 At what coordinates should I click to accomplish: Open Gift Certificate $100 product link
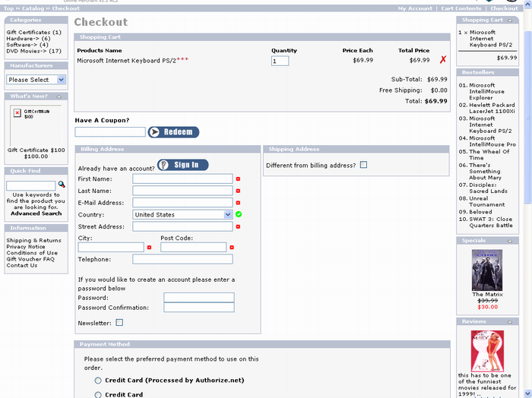(x=36, y=150)
